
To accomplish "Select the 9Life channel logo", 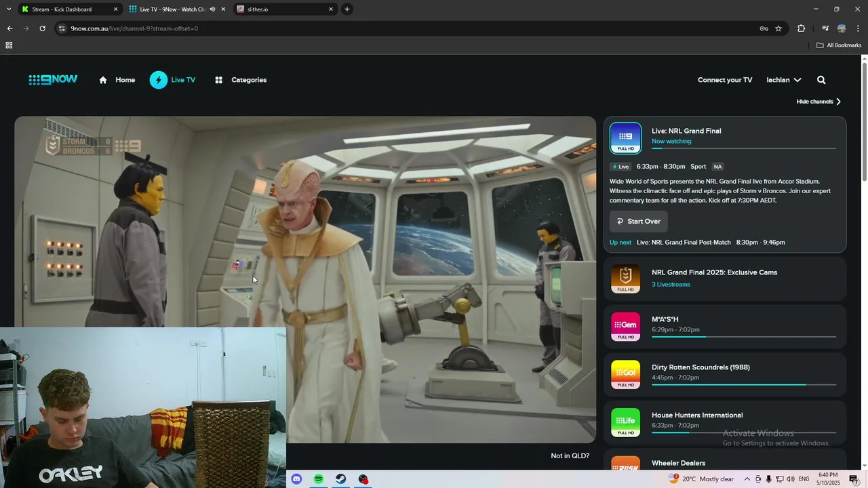I will click(625, 422).
